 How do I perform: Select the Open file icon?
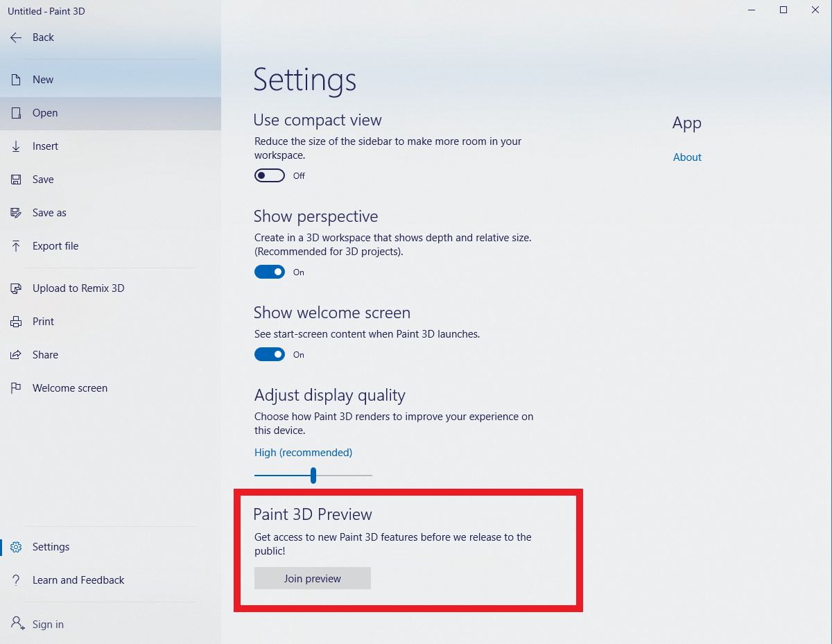pyautogui.click(x=15, y=112)
